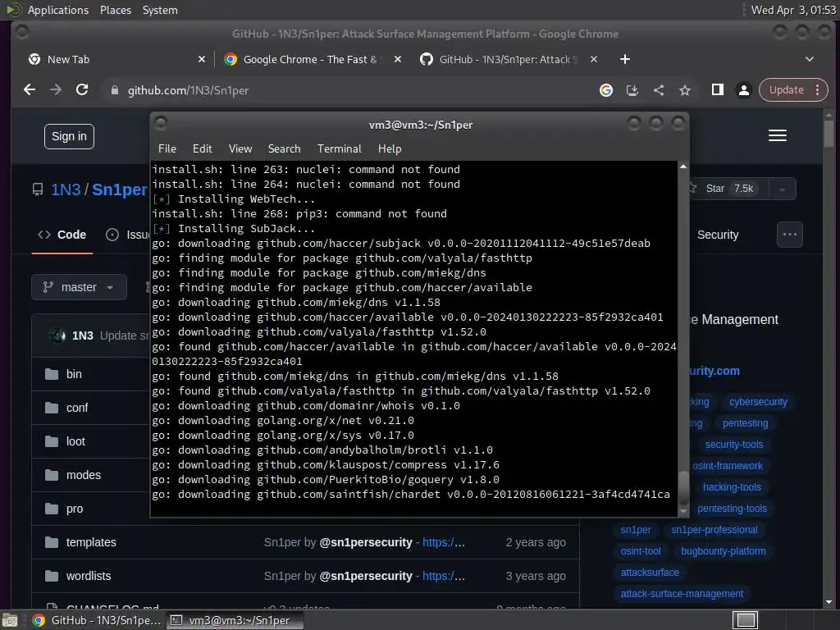View site info lock icon in address bar

(114, 90)
